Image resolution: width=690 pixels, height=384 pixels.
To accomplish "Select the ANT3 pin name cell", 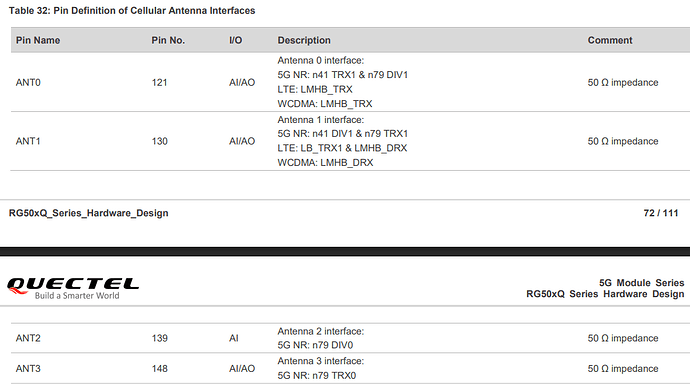I will point(28,369).
